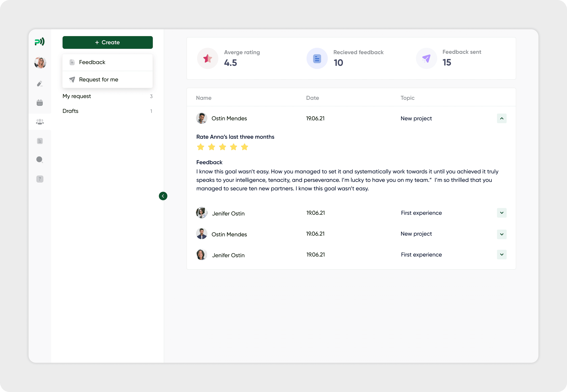Select the pencil edit sidebar icon
This screenshot has height=392, width=567.
[40, 84]
